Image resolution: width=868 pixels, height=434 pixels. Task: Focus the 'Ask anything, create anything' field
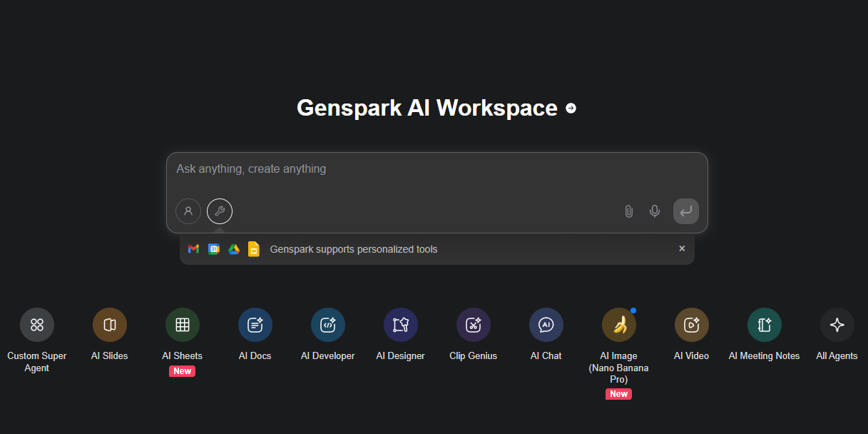tap(436, 169)
